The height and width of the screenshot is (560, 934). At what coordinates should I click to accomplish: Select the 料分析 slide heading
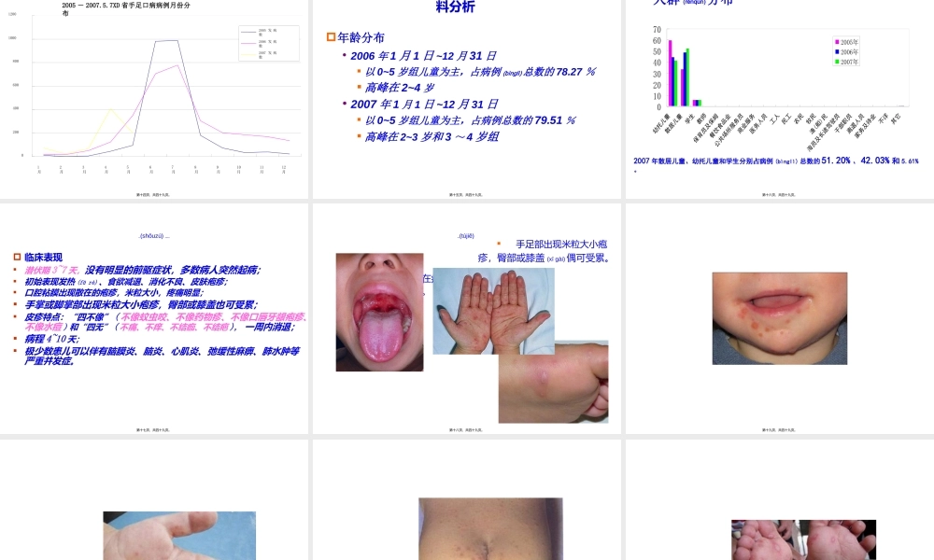pos(456,7)
